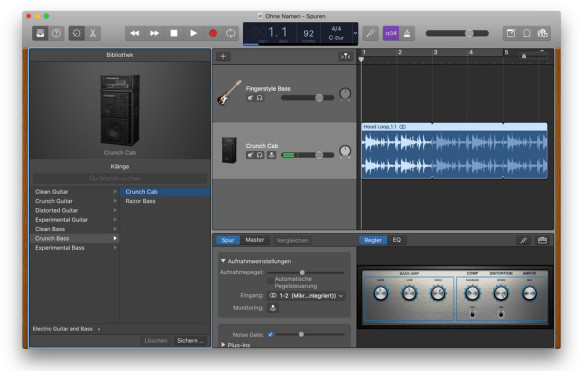Open the pedalboard icon in Smart Controls
580x371 pixels.
point(542,240)
